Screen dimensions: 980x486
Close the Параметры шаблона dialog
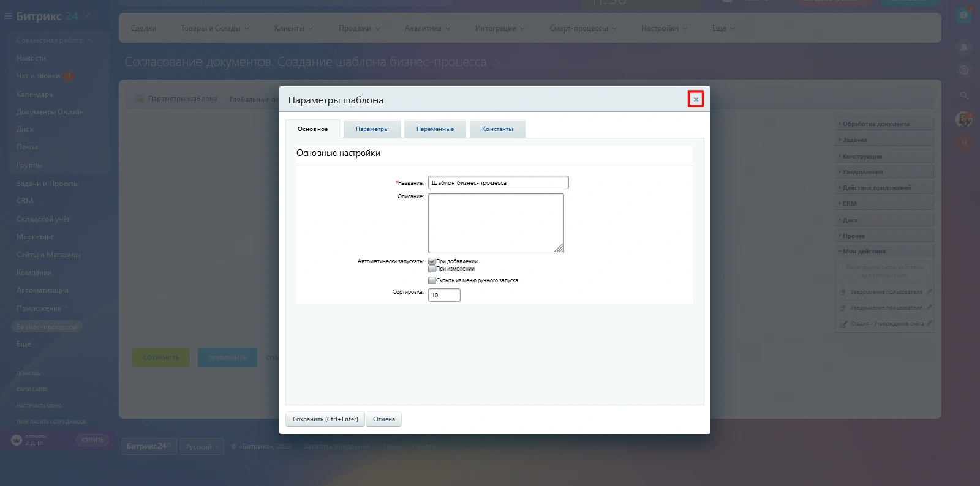coord(695,99)
